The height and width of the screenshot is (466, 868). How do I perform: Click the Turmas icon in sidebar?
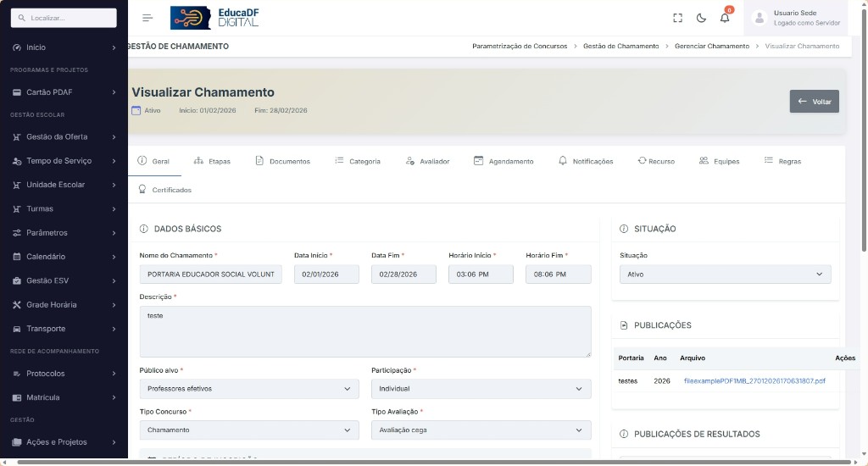click(x=17, y=208)
